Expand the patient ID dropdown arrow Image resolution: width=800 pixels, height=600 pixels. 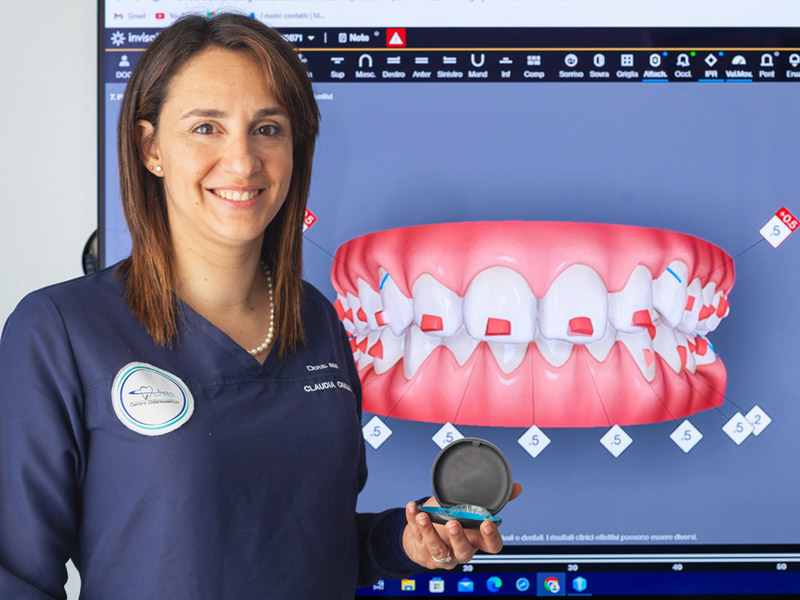coord(311,38)
